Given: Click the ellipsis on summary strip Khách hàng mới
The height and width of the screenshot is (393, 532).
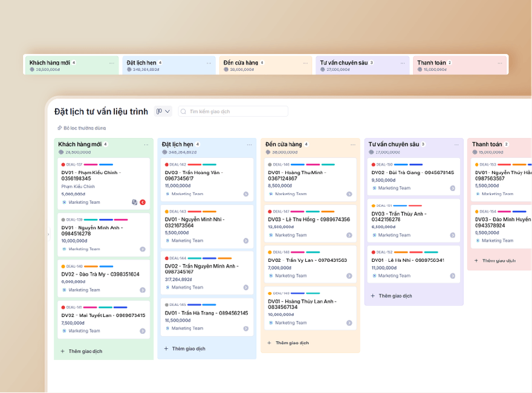Looking at the screenshot, I should click(x=112, y=63).
